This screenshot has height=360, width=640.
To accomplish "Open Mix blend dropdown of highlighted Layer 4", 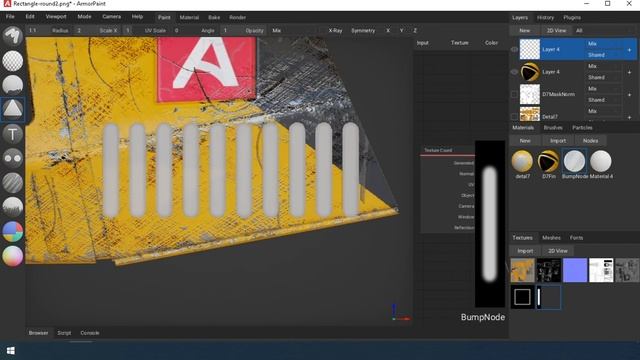I will [x=604, y=44].
